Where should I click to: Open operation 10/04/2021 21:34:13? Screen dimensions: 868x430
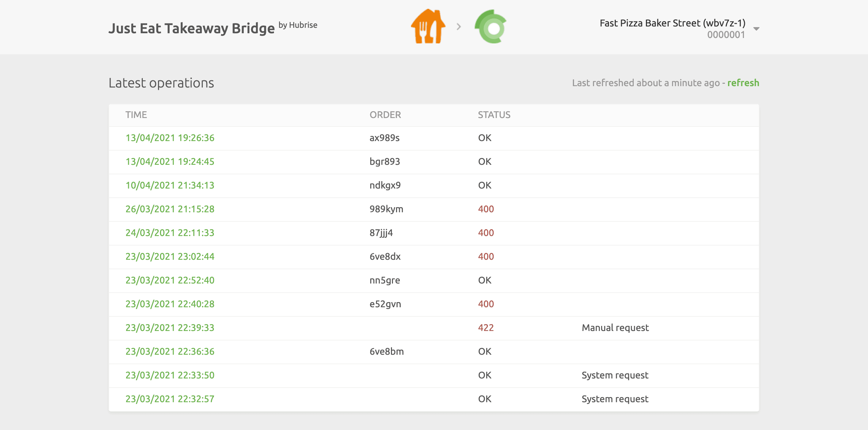click(x=170, y=185)
